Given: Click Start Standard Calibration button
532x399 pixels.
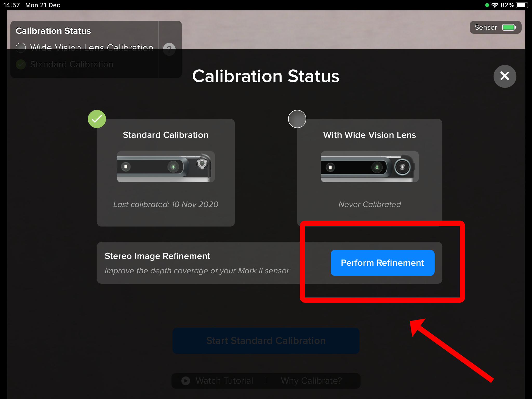Looking at the screenshot, I should click(267, 340).
